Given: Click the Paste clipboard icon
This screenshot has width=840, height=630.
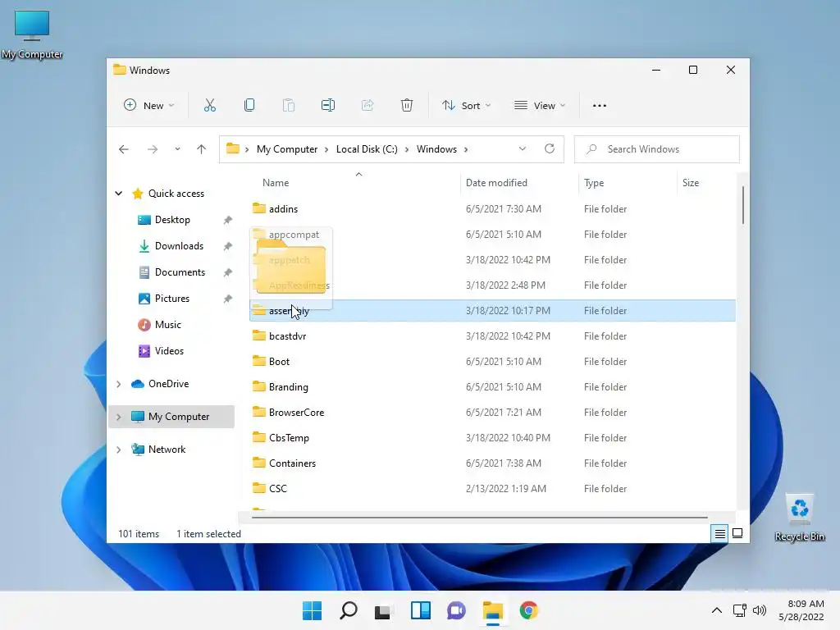Looking at the screenshot, I should click(x=288, y=106).
